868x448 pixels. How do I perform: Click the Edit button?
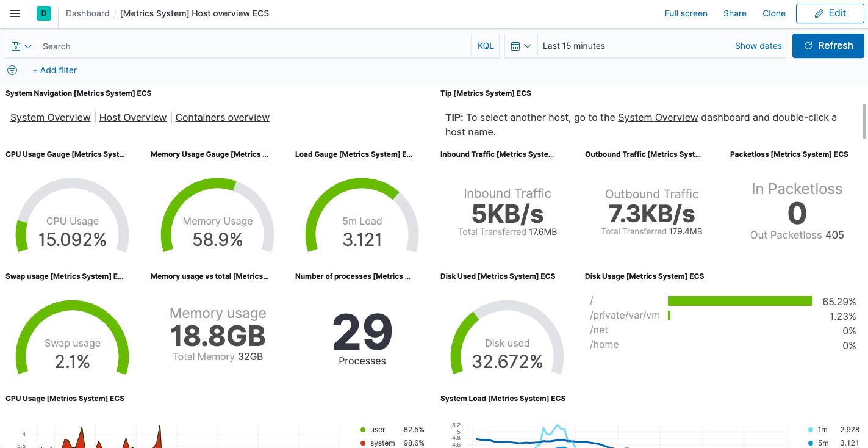pos(830,13)
